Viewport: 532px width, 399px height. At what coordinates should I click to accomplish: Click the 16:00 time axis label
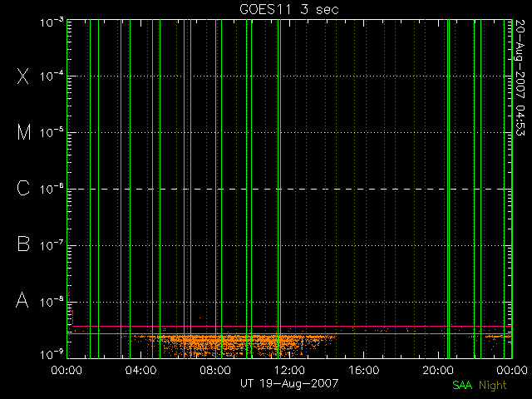(x=364, y=370)
